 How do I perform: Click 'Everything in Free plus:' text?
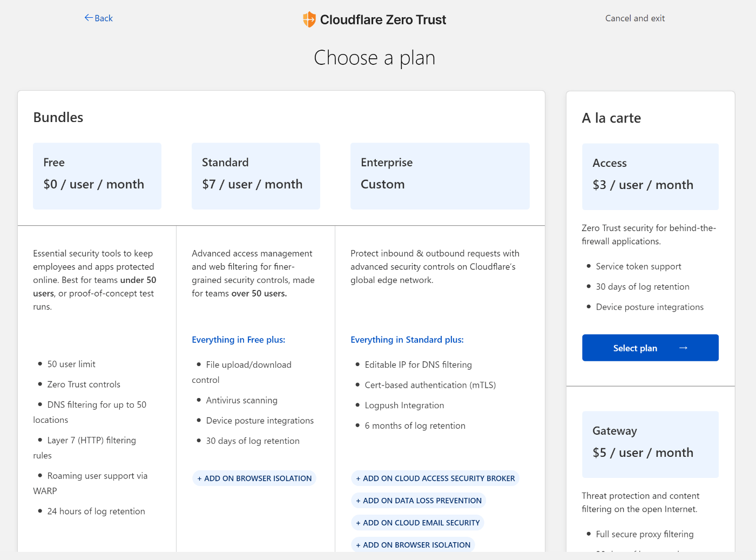(239, 340)
